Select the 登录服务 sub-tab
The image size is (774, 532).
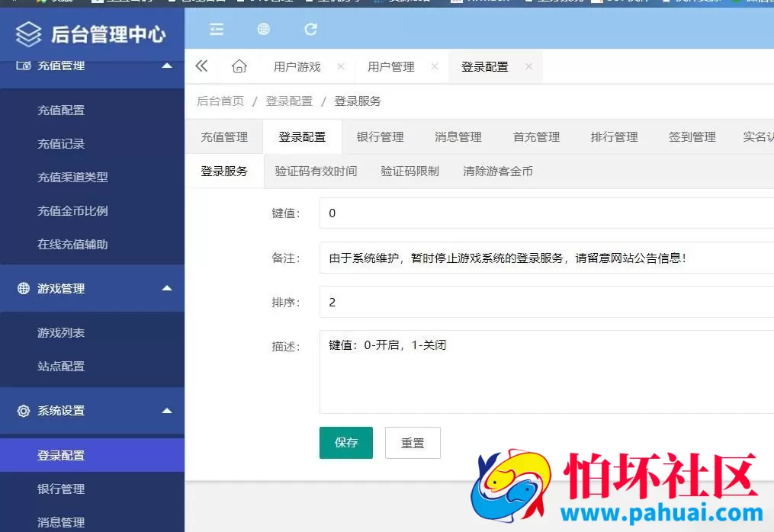pos(224,171)
